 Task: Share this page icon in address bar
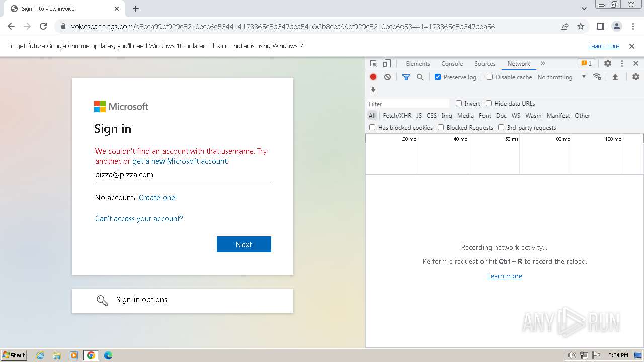tap(565, 26)
